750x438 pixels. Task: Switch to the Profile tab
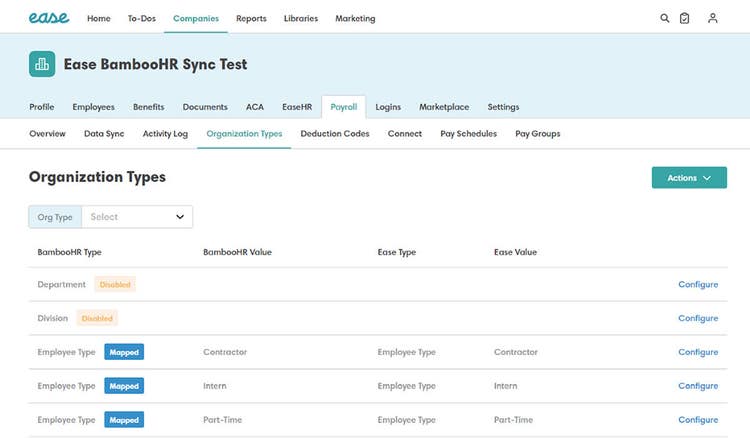point(42,107)
